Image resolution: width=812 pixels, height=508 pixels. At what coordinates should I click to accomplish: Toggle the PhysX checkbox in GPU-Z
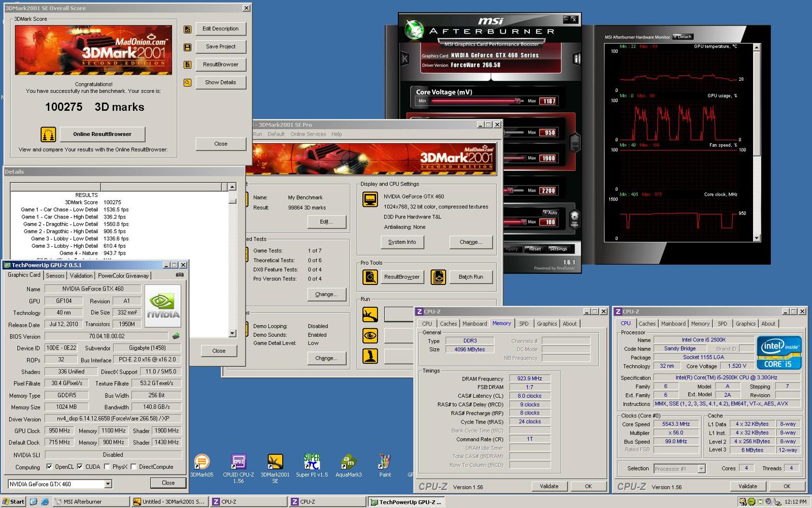[x=107, y=466]
